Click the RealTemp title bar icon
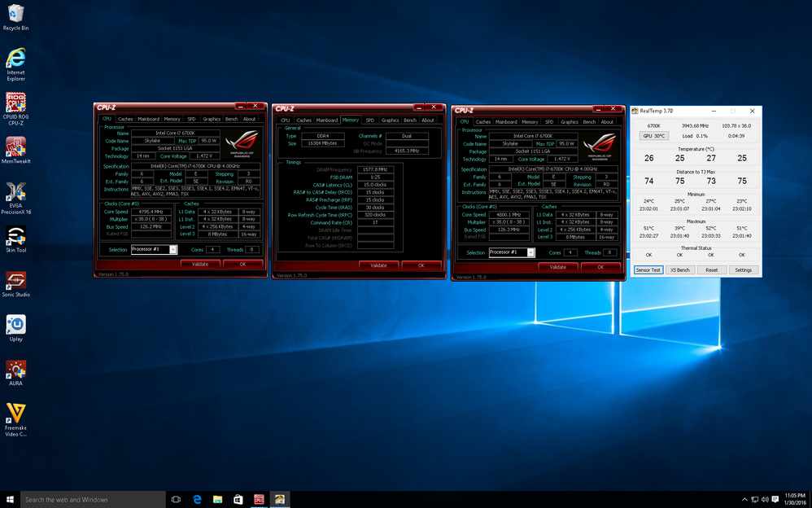Image resolution: width=812 pixels, height=508 pixels. tap(635, 111)
